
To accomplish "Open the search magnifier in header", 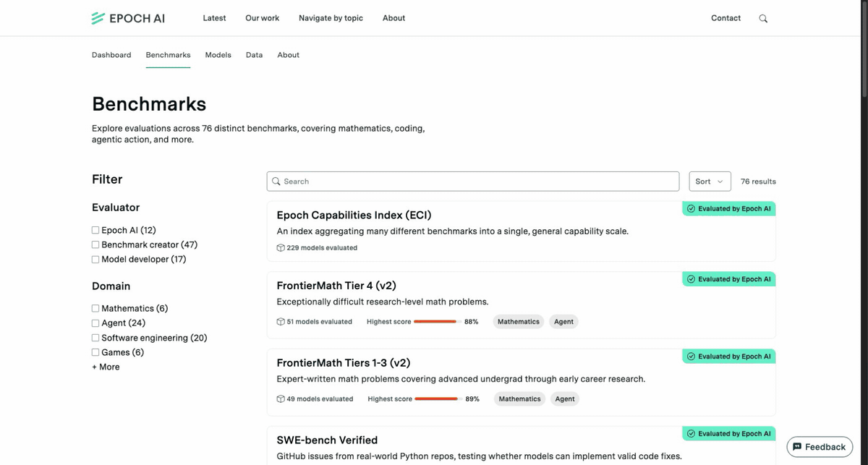I will pyautogui.click(x=763, y=18).
